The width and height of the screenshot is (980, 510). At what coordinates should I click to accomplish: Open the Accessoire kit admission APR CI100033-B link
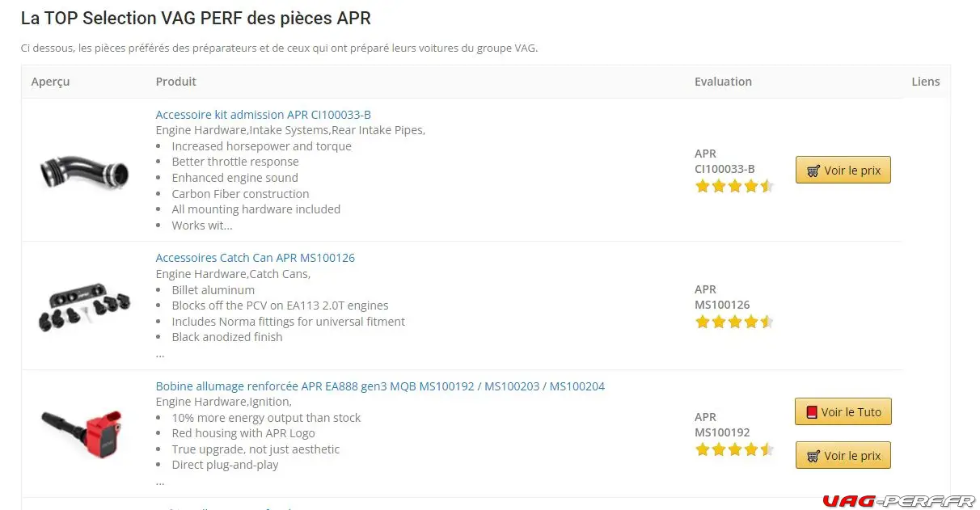pos(263,115)
